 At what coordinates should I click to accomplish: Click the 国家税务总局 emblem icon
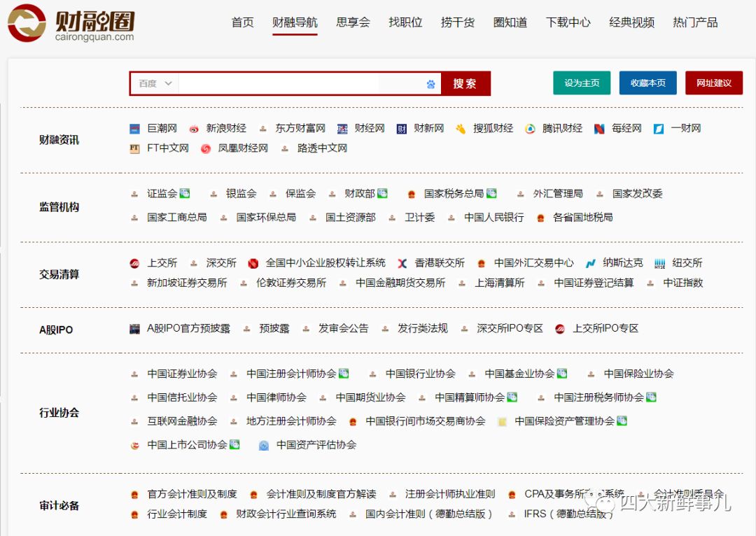click(412, 195)
